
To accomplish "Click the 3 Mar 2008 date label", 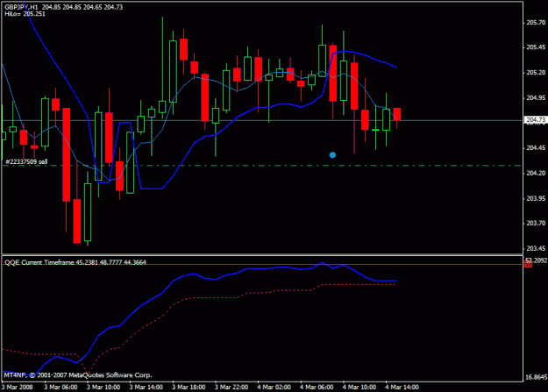I will pos(18,387).
